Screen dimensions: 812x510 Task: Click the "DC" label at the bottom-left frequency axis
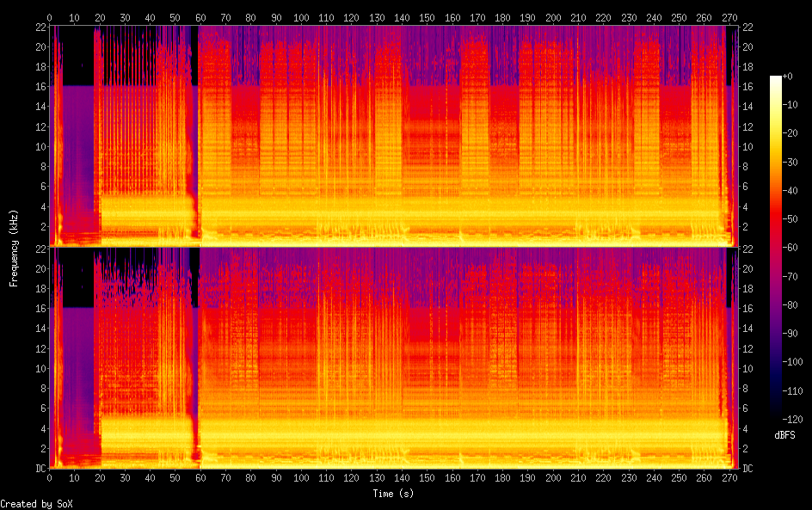pos(40,469)
